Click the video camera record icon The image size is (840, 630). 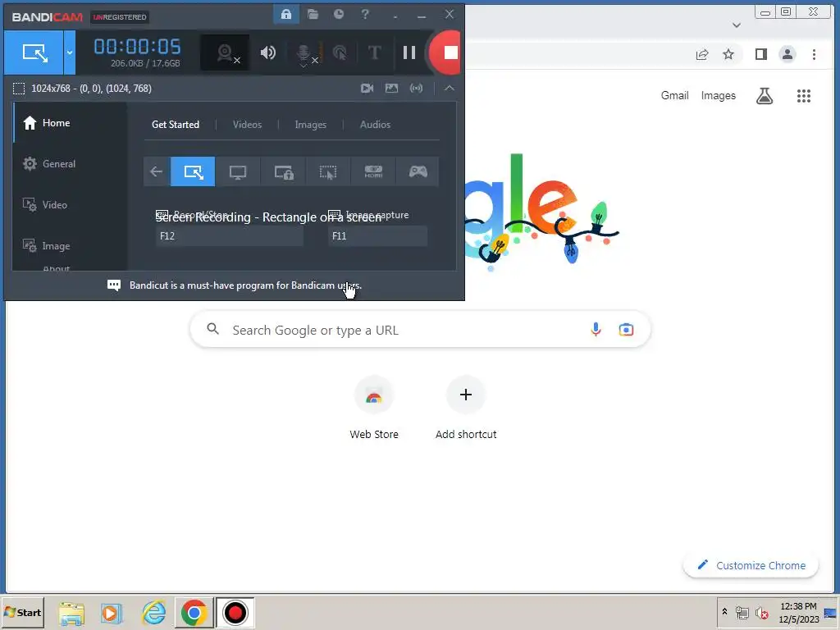pos(367,88)
